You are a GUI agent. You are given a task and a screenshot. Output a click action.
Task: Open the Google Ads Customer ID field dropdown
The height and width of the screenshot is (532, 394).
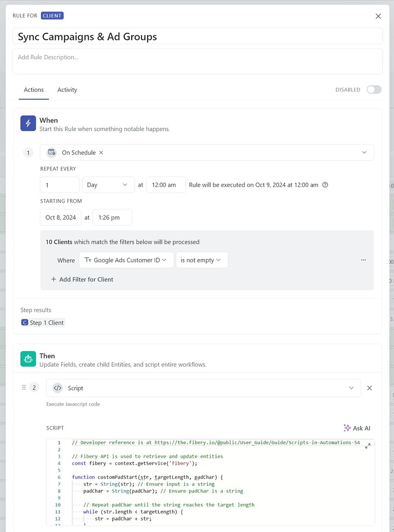pyautogui.click(x=126, y=260)
